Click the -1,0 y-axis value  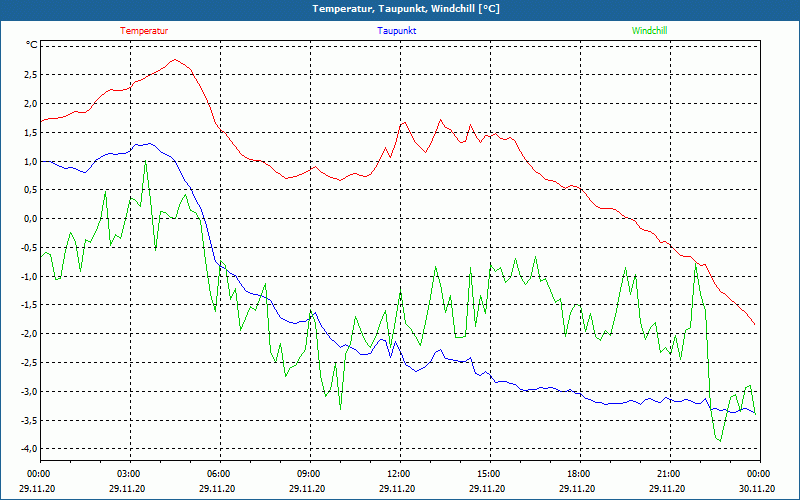click(x=29, y=276)
